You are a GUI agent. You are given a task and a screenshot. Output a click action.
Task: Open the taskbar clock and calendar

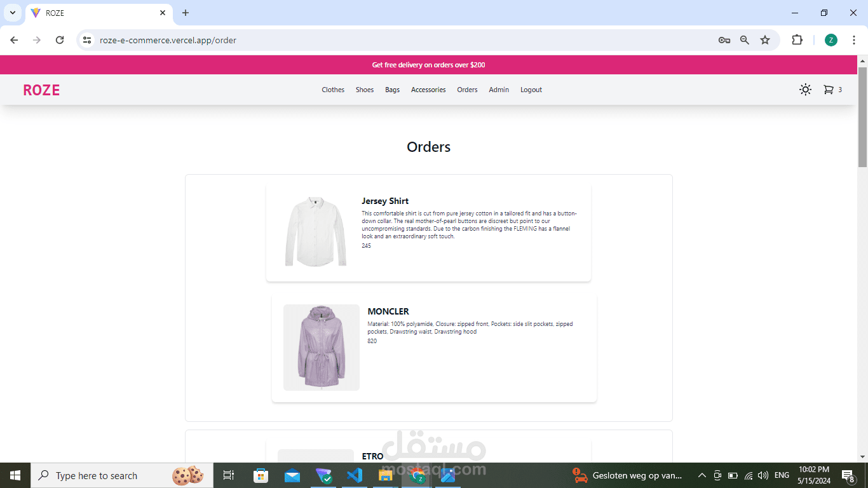(813, 475)
